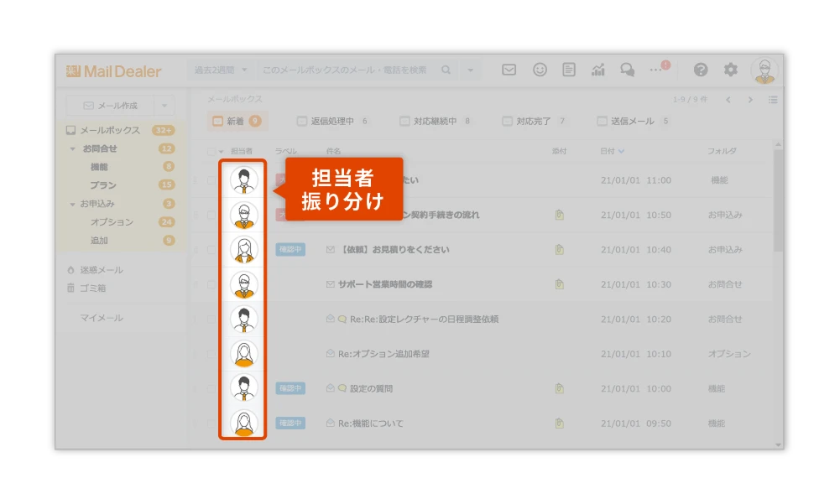The image size is (840, 504).
Task: Open the chat bubbles icon in header
Action: [627, 70]
